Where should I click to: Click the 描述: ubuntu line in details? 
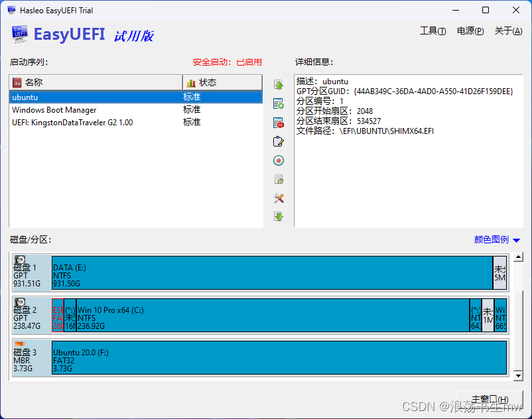pos(322,82)
